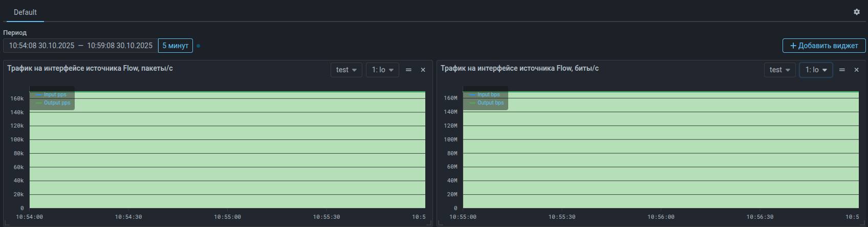Click the Добавить виджет button
The width and height of the screenshot is (868, 227).
coord(823,46)
